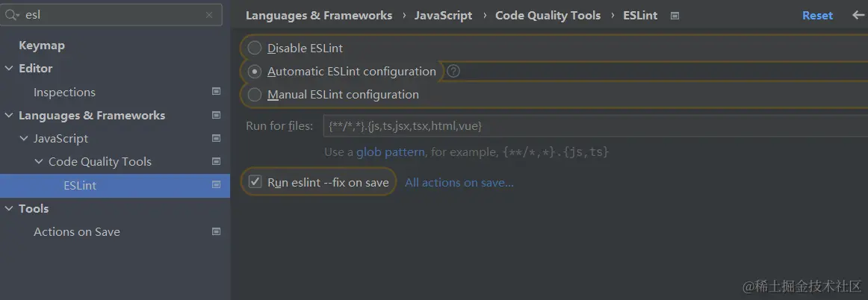Collapse the Languages & Frameworks tree node

[9, 116]
